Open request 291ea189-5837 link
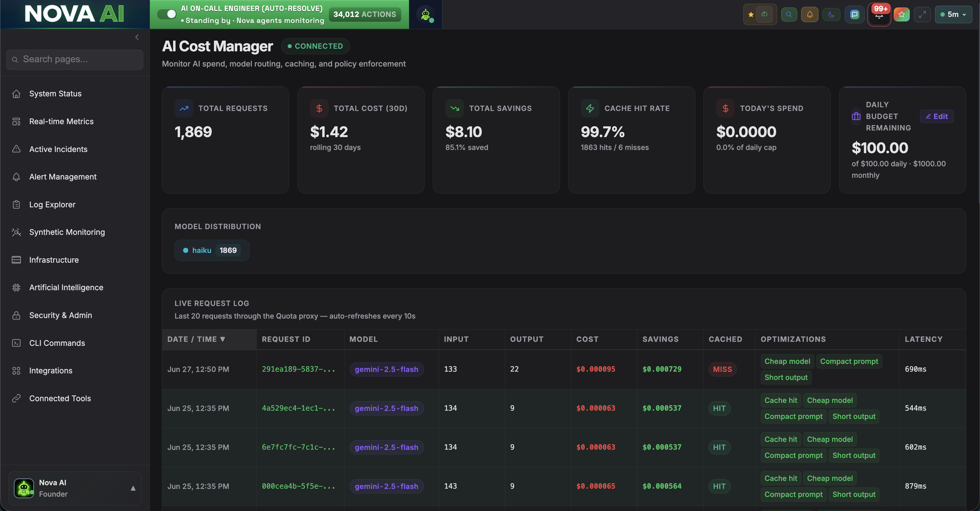The height and width of the screenshot is (511, 980). click(298, 369)
